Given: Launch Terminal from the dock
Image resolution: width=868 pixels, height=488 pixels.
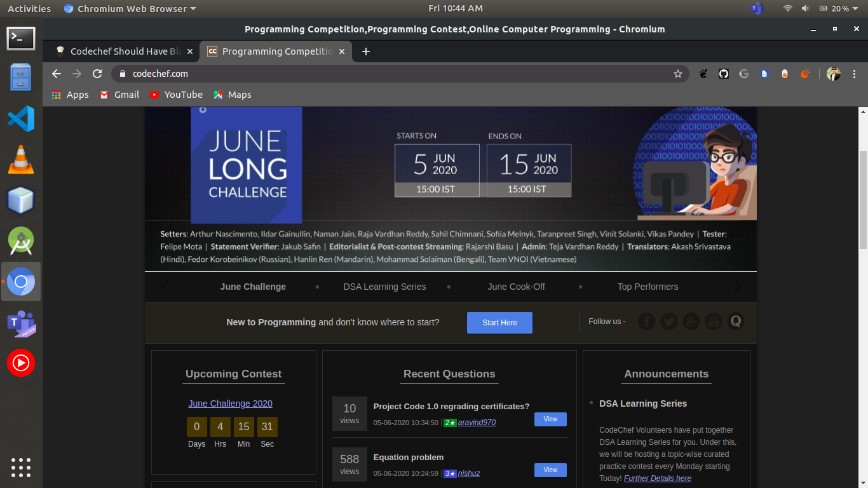Looking at the screenshot, I should (21, 39).
